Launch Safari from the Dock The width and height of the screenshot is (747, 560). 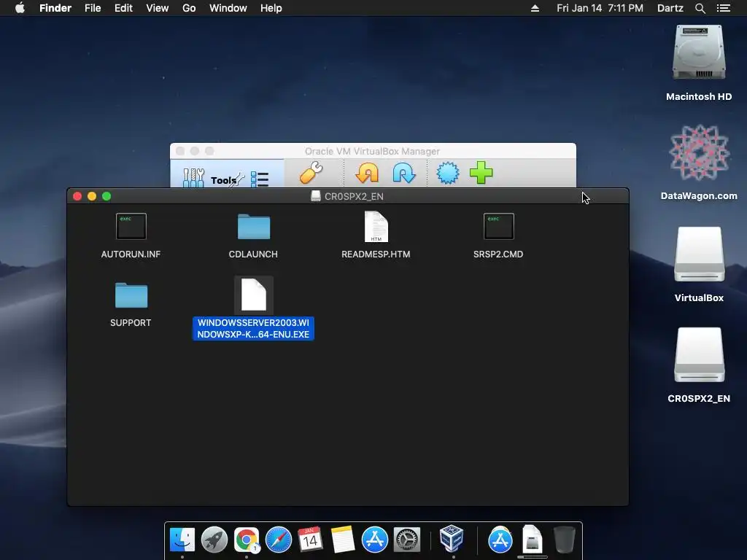coord(278,540)
